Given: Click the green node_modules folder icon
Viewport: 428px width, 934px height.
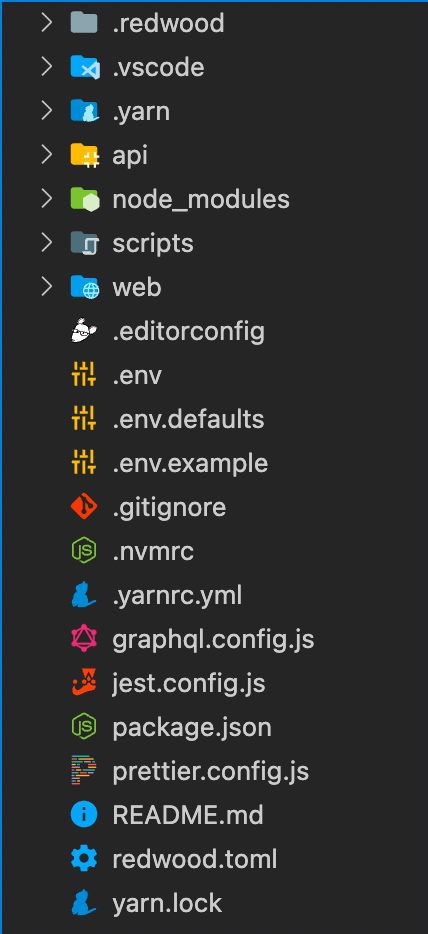Looking at the screenshot, I should pyautogui.click(x=84, y=199).
